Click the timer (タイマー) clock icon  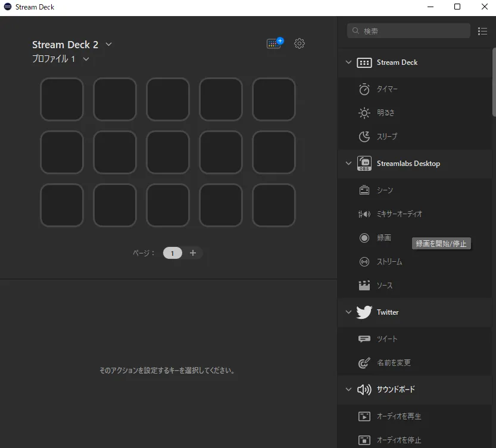[364, 89]
